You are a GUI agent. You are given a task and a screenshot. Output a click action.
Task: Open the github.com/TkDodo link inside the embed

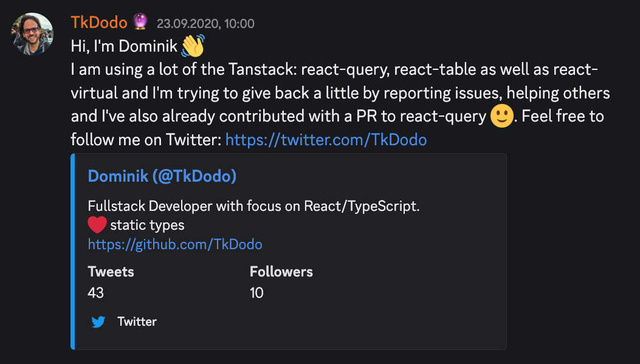175,244
